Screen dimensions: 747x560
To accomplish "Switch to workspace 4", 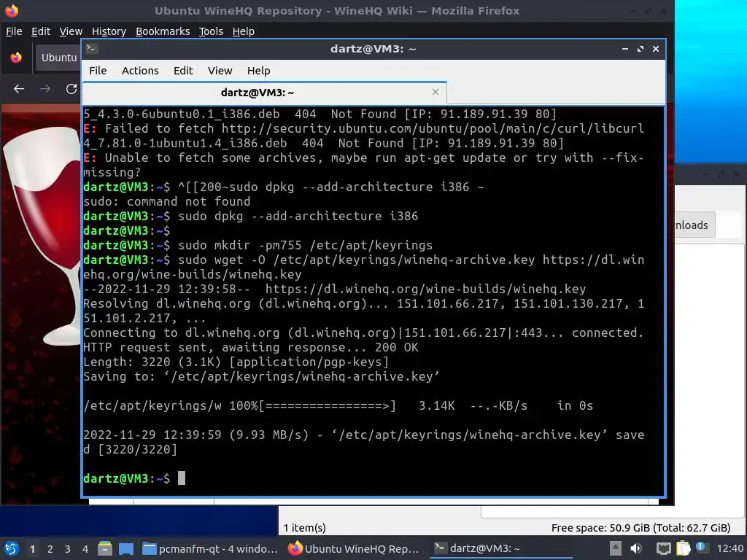I will [x=85, y=549].
